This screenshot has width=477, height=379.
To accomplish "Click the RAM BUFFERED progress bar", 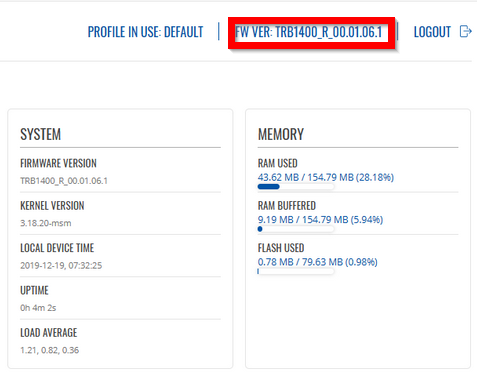I will coord(296,229).
